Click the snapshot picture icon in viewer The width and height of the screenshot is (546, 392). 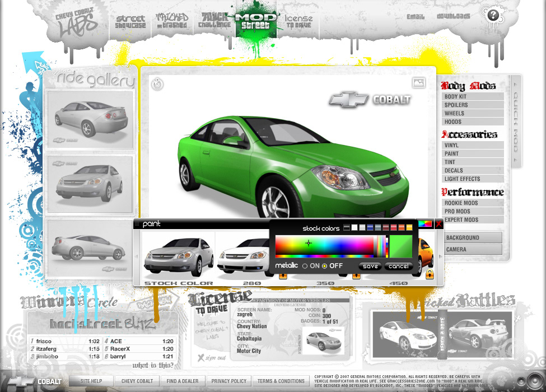tap(418, 83)
